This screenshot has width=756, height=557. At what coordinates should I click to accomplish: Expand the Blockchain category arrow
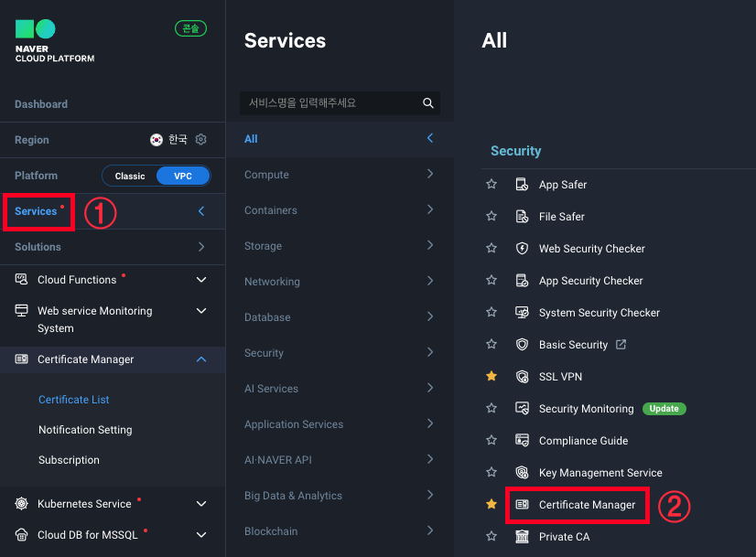(x=430, y=530)
